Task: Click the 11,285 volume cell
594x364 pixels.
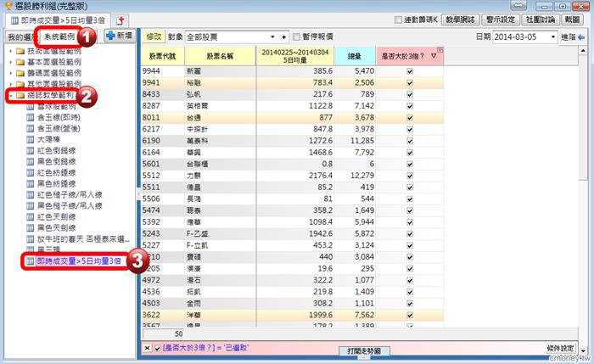Action: [355, 141]
